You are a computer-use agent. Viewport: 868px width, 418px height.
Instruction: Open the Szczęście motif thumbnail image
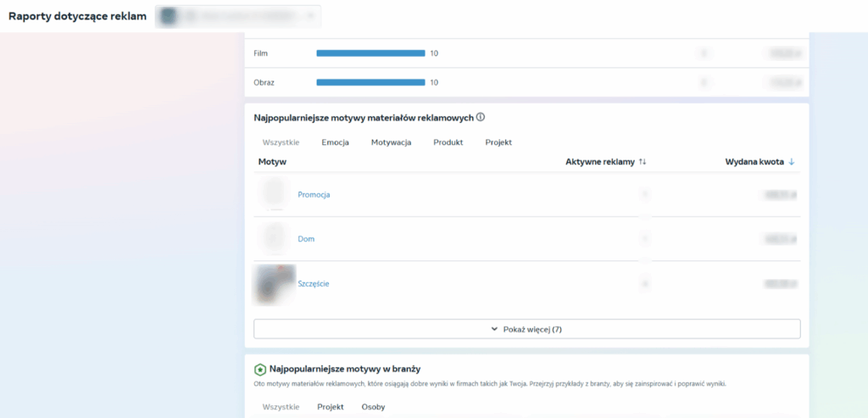[x=274, y=284]
